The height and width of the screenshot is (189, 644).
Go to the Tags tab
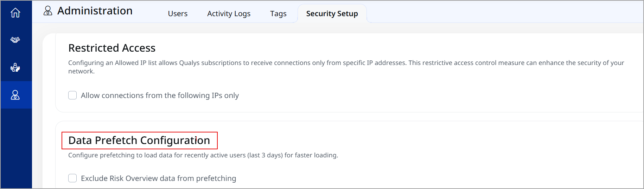click(278, 14)
